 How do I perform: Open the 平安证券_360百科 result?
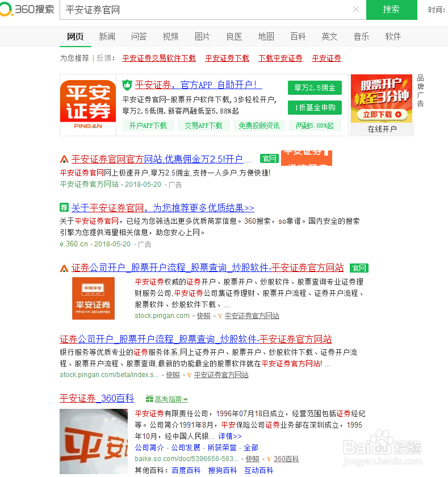[97, 398]
